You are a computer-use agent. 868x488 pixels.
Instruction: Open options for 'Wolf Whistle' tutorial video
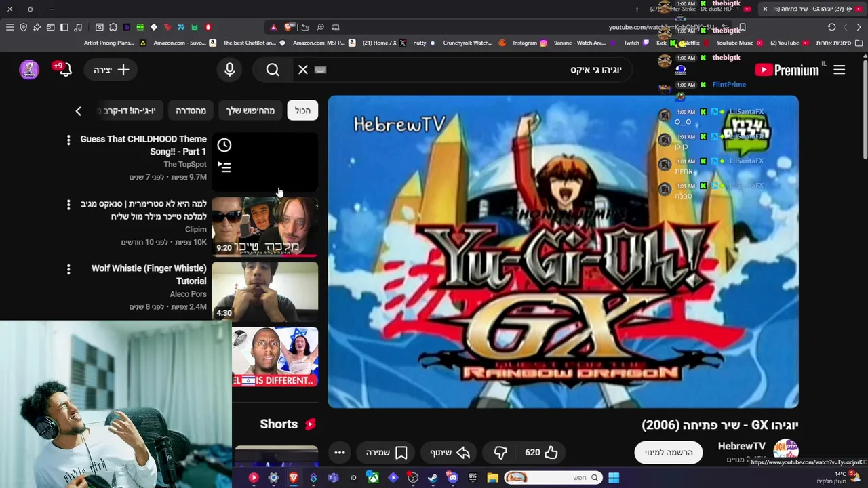tap(68, 270)
